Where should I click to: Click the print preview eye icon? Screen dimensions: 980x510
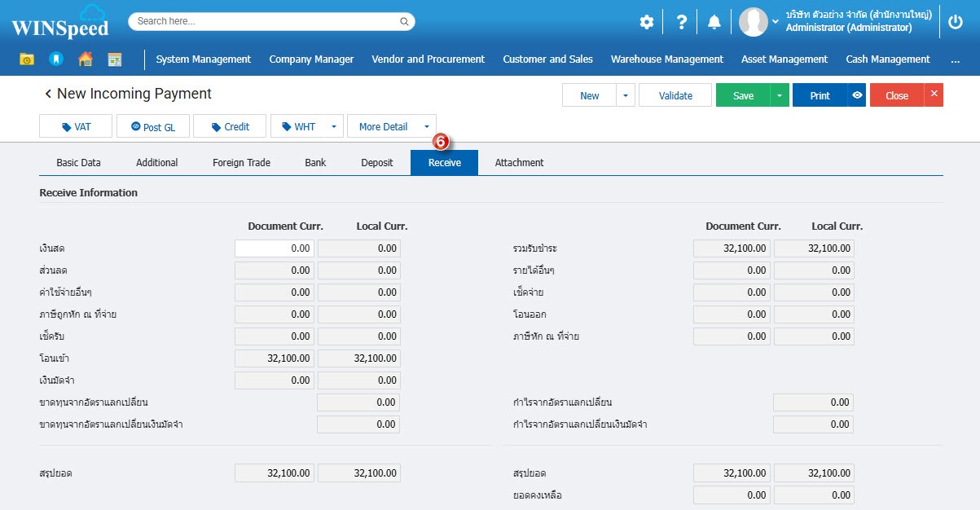857,95
